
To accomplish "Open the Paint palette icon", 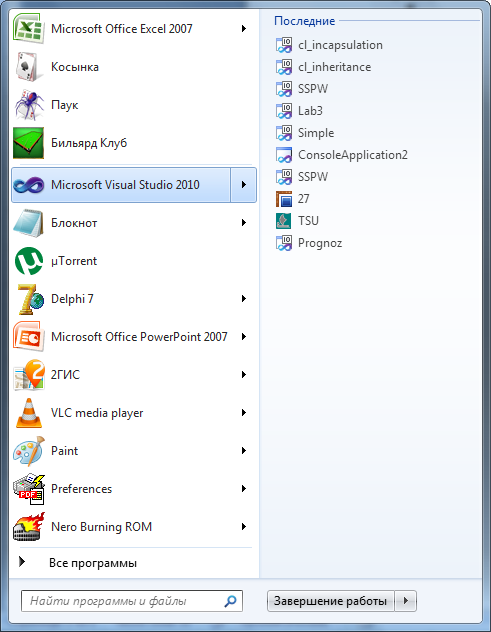I will (28, 451).
